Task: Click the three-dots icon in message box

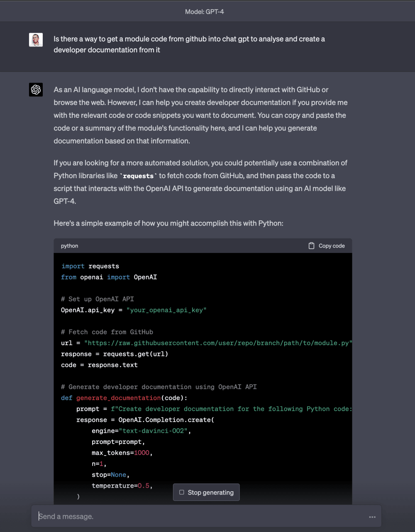Action: pos(372,517)
